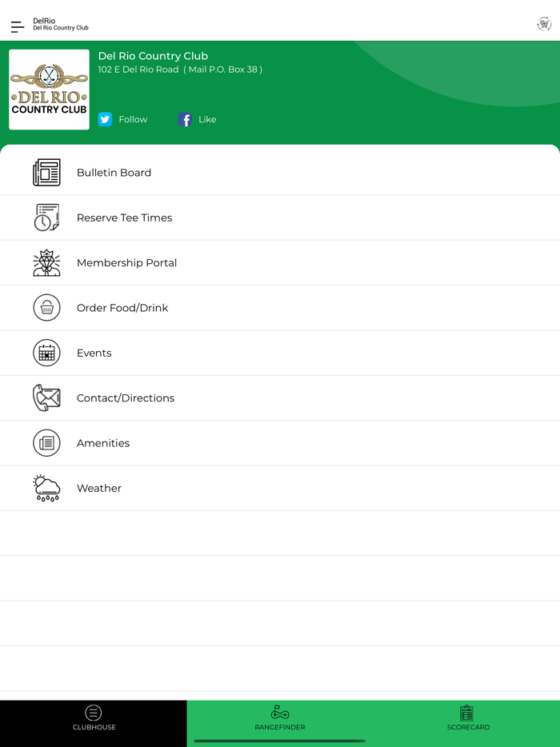Click the Twitter bird icon
This screenshot has width=560, height=747.
pos(105,119)
